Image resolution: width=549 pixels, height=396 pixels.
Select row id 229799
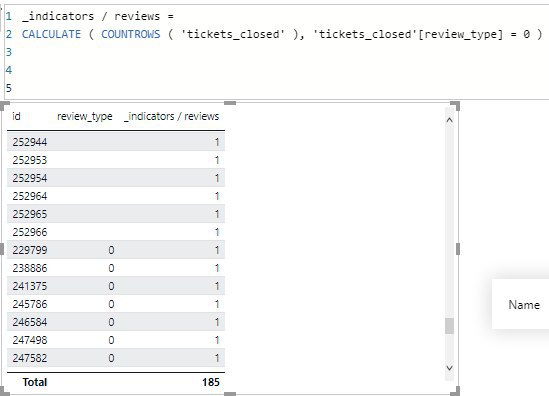tap(116, 250)
